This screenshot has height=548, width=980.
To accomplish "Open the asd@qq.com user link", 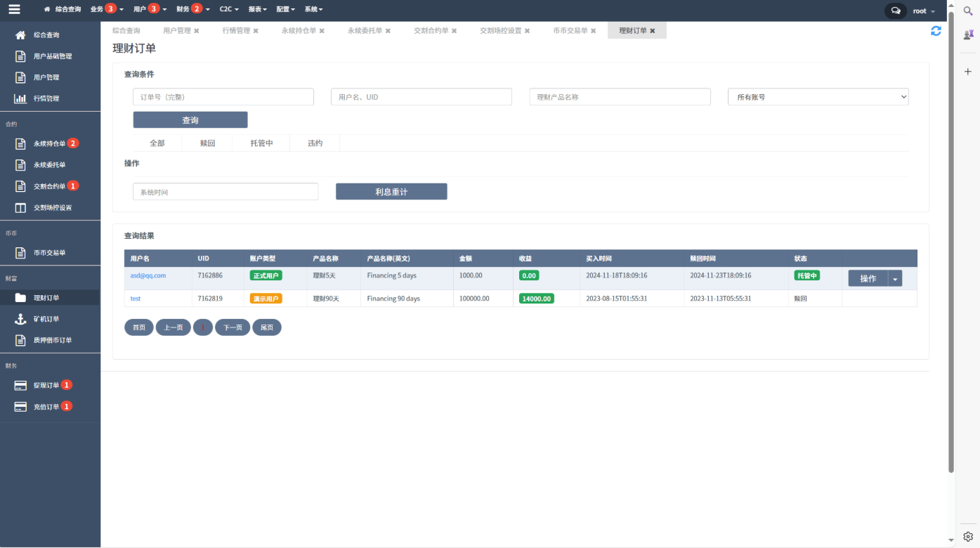I will tap(148, 275).
